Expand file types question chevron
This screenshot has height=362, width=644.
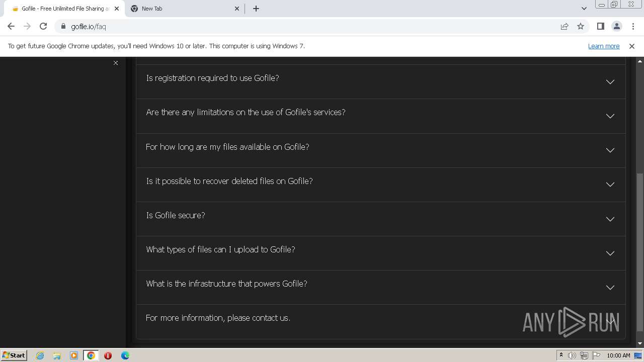tap(610, 253)
